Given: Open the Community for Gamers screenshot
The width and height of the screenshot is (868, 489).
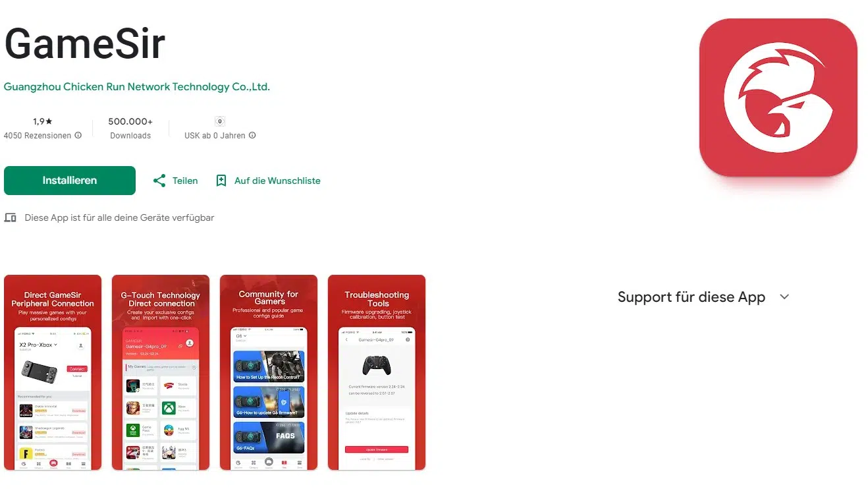Looking at the screenshot, I should tap(269, 372).
